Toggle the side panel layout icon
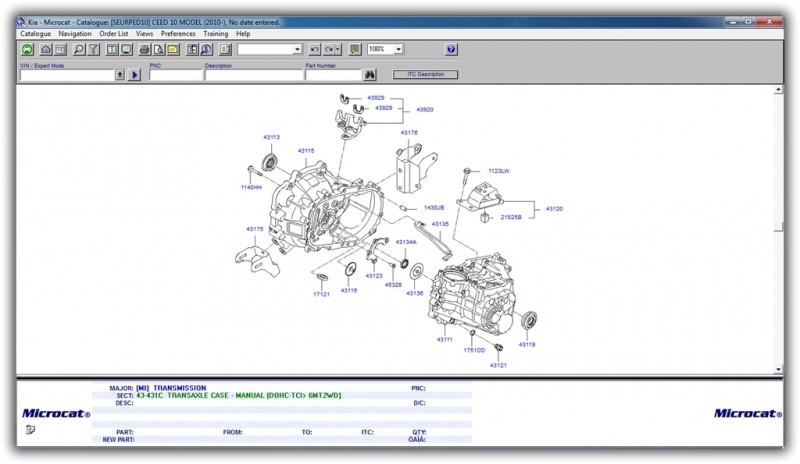The image size is (800, 464). click(x=225, y=50)
